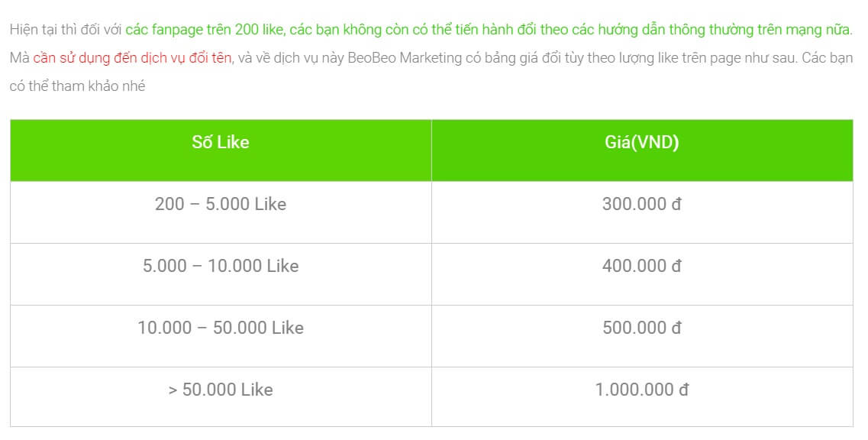Click the "Giá(VND)" column header
Image resolution: width=868 pixels, height=440 pixels.
coord(641,143)
